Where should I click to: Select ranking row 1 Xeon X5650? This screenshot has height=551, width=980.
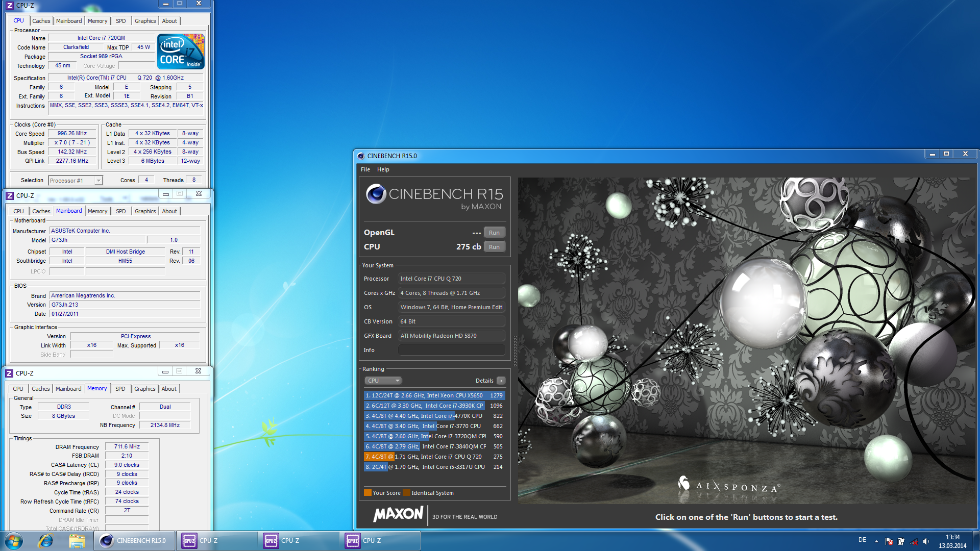(434, 395)
